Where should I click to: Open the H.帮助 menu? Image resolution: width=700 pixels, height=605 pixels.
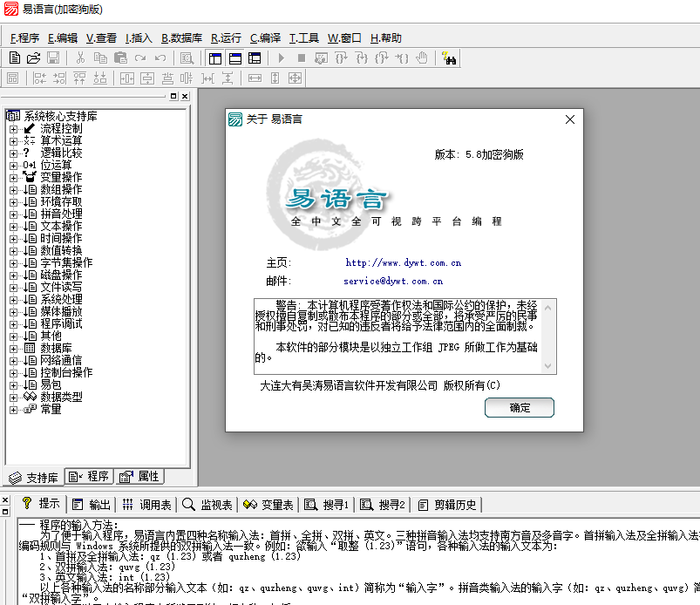click(x=385, y=38)
